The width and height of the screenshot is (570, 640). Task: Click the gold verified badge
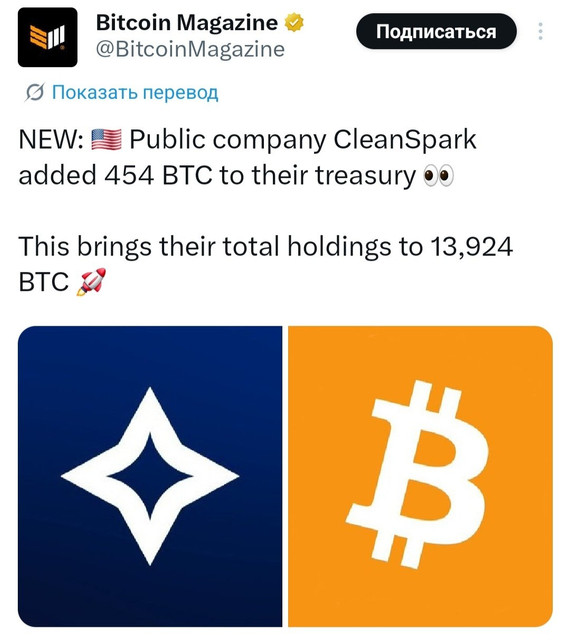pos(294,22)
